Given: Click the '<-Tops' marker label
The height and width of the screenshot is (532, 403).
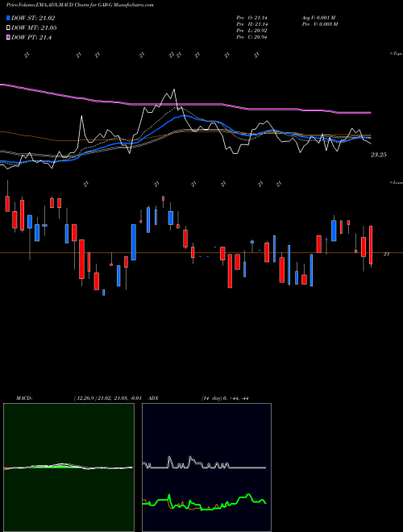Looking at the screenshot, I should click(x=397, y=54).
